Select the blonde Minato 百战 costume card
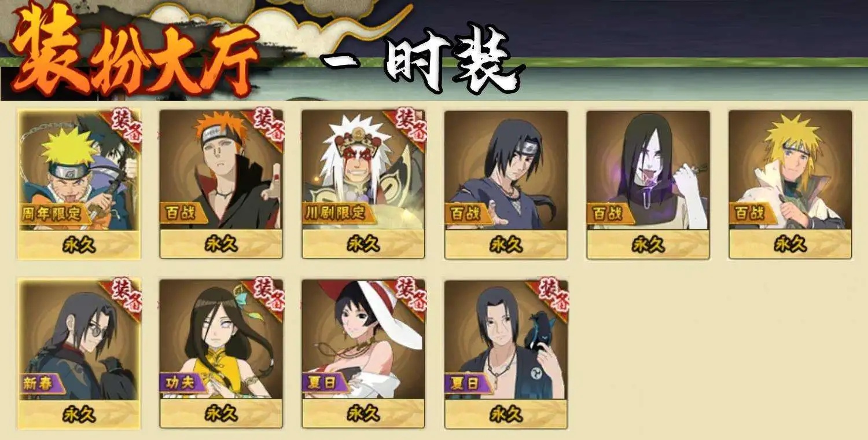Viewport: 868px width, 440px height. (790, 184)
